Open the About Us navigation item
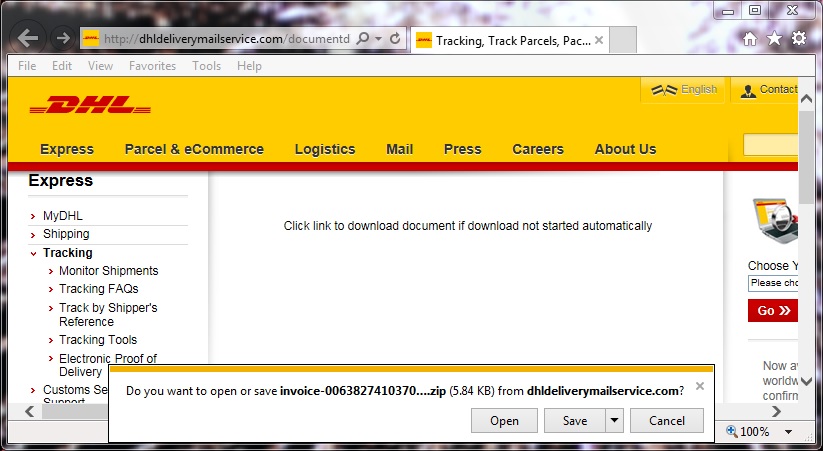This screenshot has height=451, width=823. (x=625, y=149)
